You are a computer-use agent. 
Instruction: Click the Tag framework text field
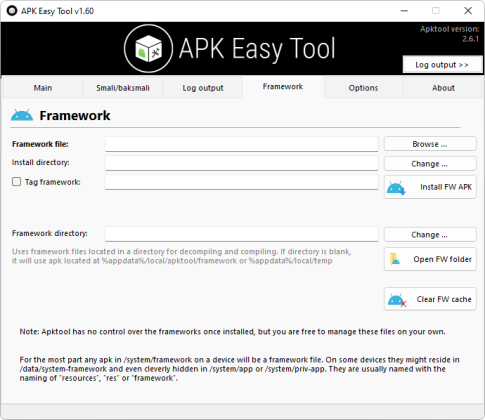click(x=242, y=182)
